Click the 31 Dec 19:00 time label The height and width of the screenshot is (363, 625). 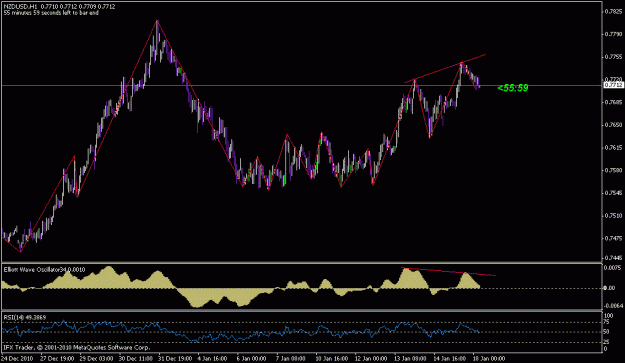coord(175,358)
